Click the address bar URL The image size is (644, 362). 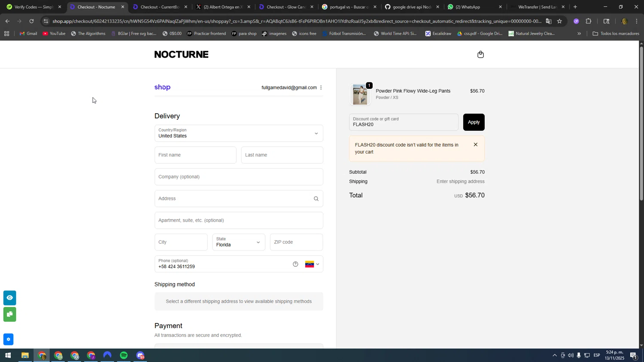coord(296,21)
